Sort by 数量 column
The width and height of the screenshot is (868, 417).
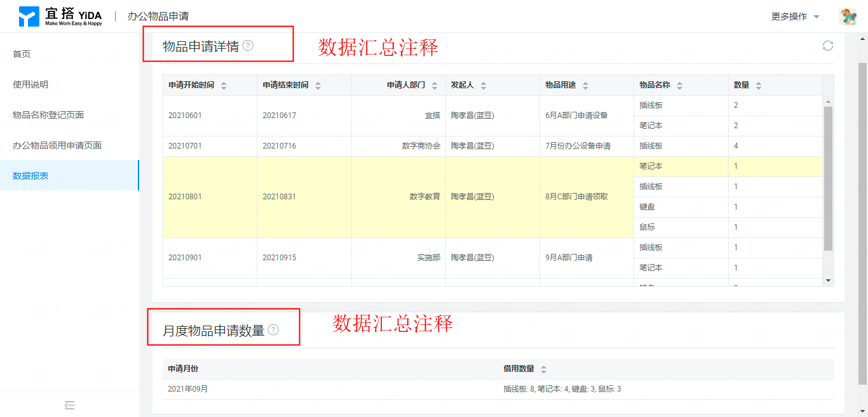tap(759, 86)
